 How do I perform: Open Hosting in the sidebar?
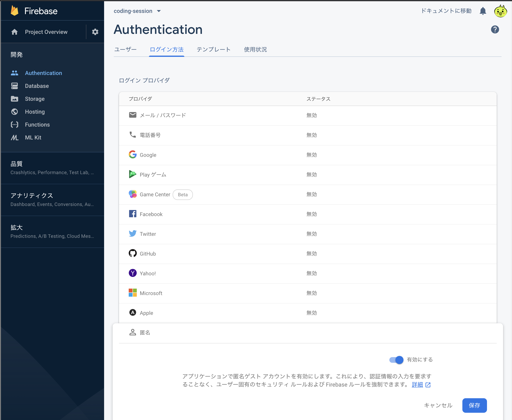[35, 112]
